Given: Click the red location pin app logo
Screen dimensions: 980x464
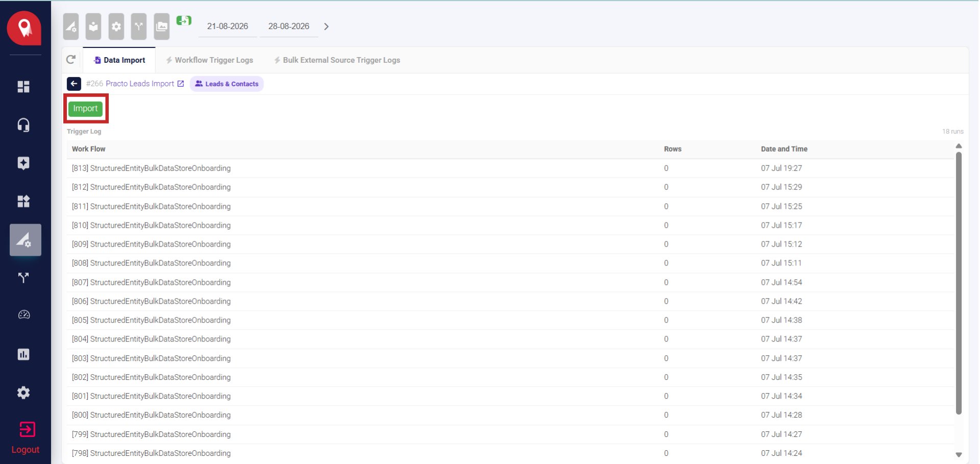Looking at the screenshot, I should pyautogui.click(x=24, y=28).
